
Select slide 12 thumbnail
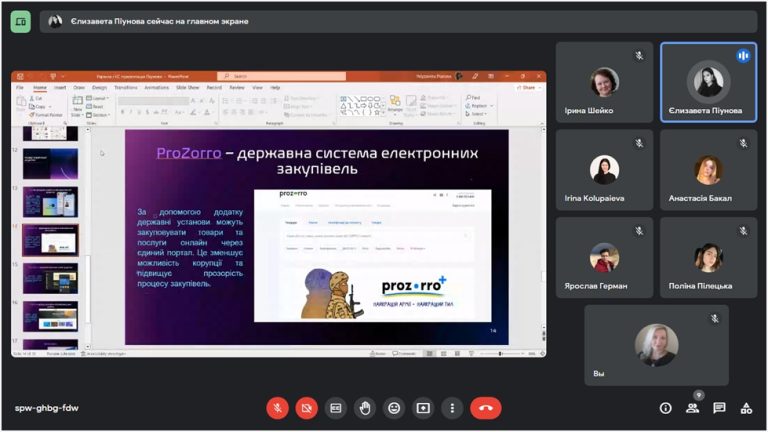click(x=50, y=164)
